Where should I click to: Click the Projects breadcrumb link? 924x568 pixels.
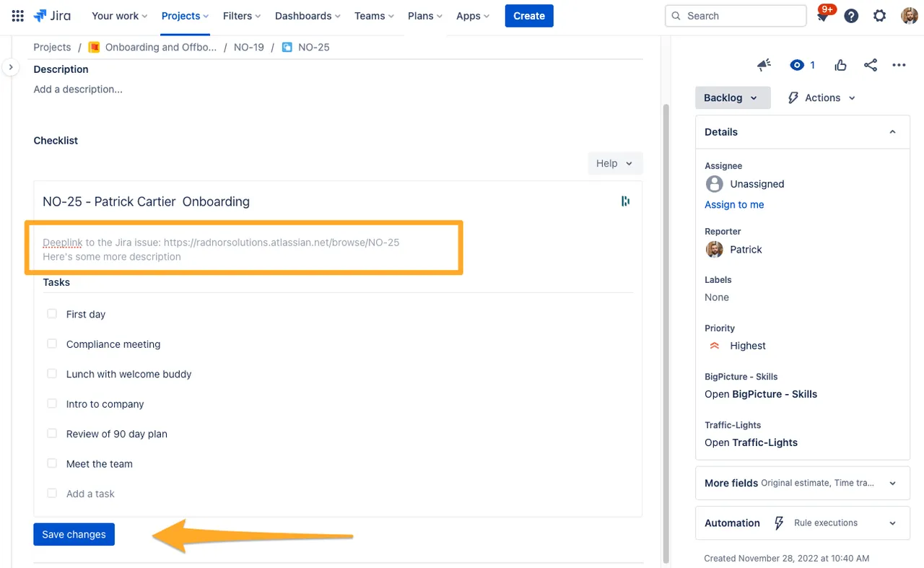pos(52,47)
